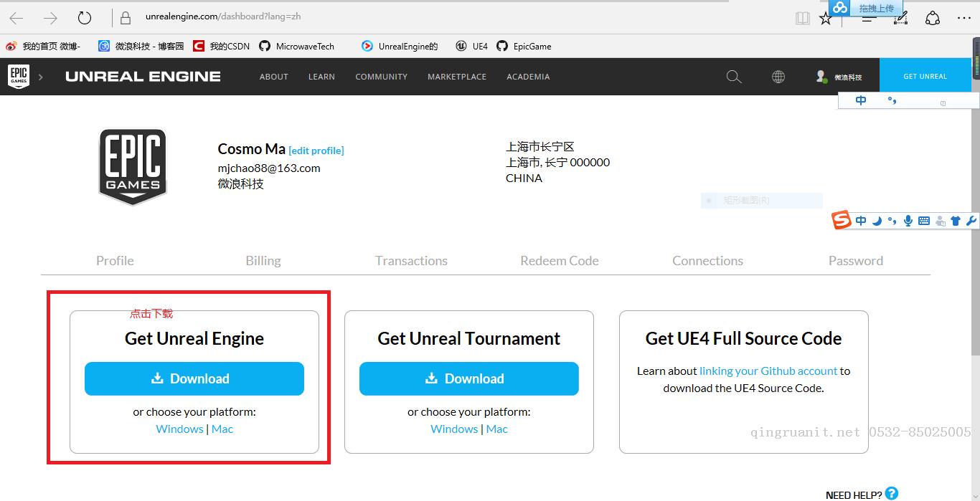Expand the chevron beside the Epic logo
The height and width of the screenshot is (501, 980).
click(x=41, y=77)
